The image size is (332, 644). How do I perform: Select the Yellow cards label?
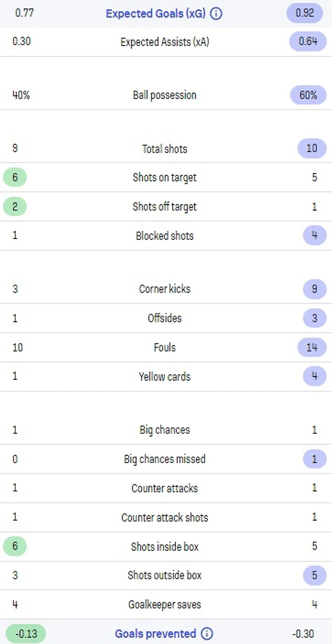coord(165,377)
